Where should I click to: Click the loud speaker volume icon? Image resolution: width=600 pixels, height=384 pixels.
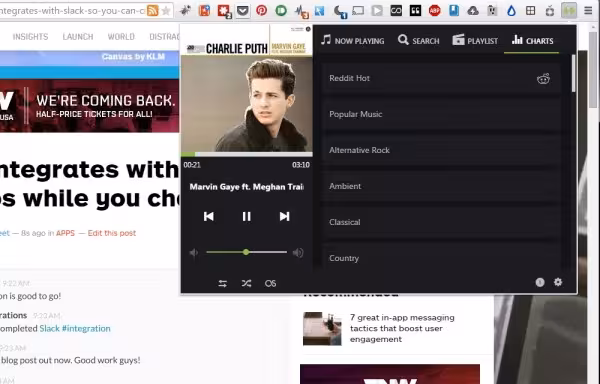298,252
